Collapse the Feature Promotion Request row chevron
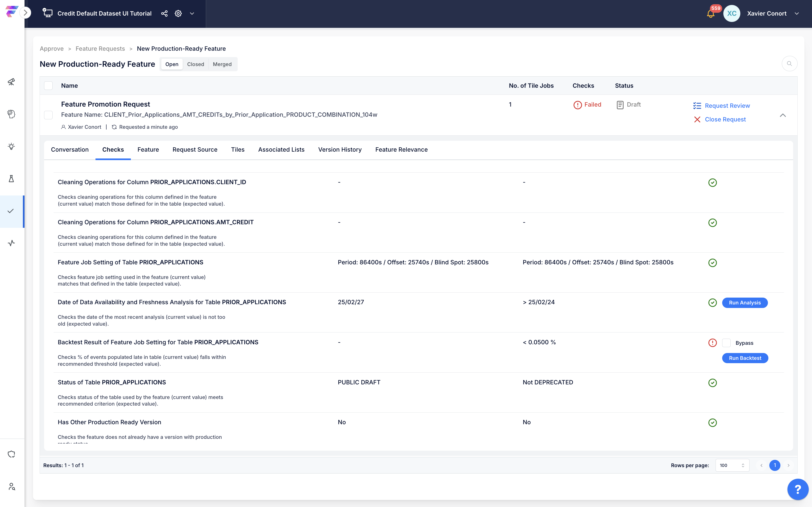812x507 pixels. (783, 115)
